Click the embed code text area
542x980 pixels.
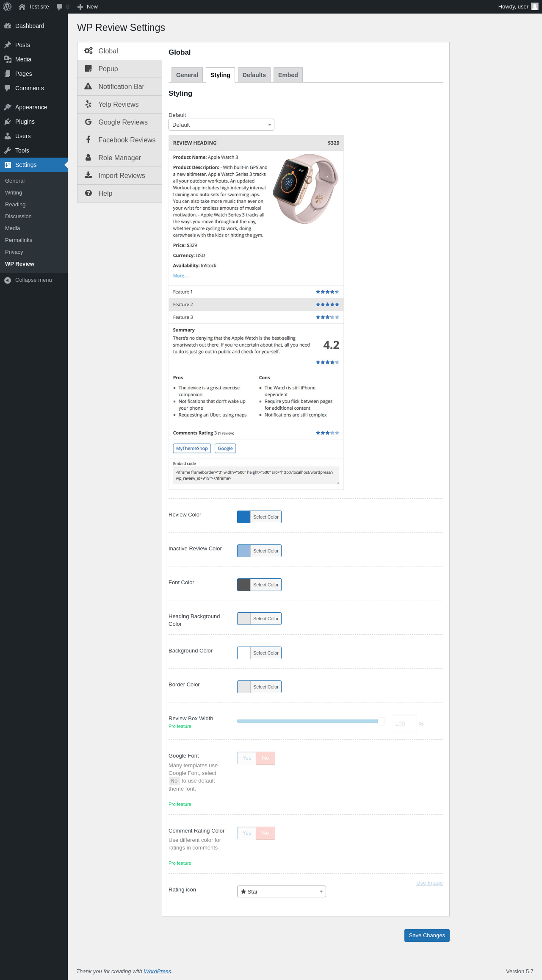tap(256, 475)
